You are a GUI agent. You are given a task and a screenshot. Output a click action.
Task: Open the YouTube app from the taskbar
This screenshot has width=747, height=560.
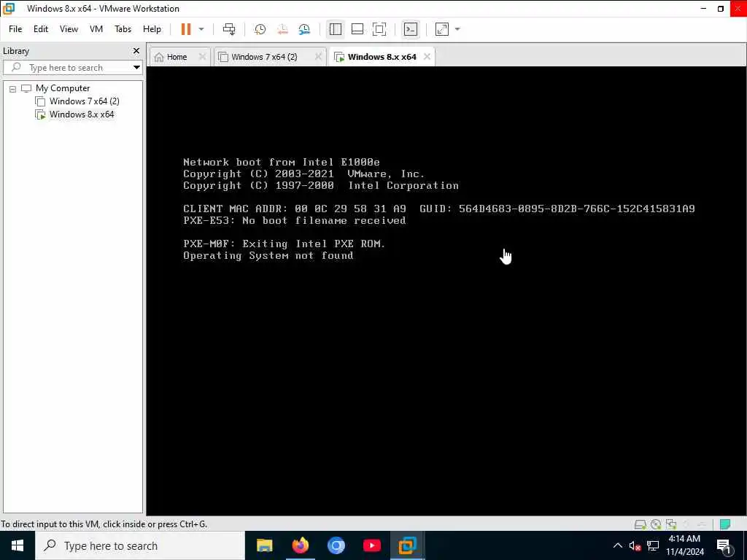[x=371, y=545]
